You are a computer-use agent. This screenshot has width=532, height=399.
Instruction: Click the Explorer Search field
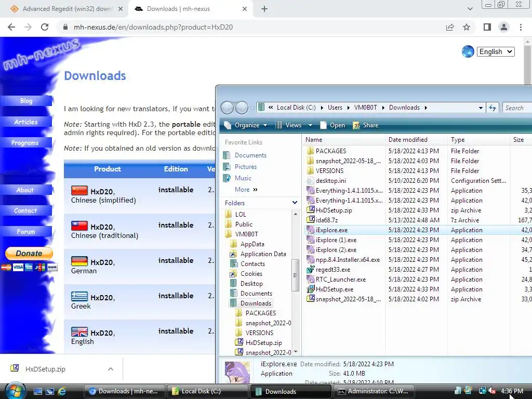pyautogui.click(x=517, y=108)
